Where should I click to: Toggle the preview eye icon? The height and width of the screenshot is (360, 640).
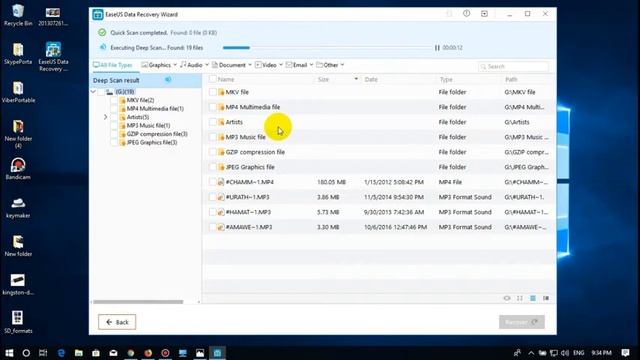[x=507, y=298]
